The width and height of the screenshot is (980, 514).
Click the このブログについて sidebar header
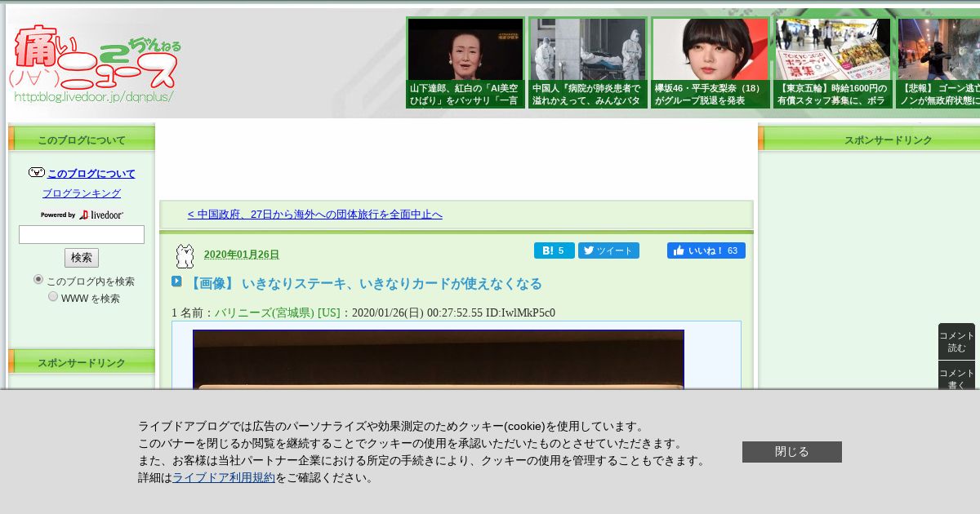(82, 140)
